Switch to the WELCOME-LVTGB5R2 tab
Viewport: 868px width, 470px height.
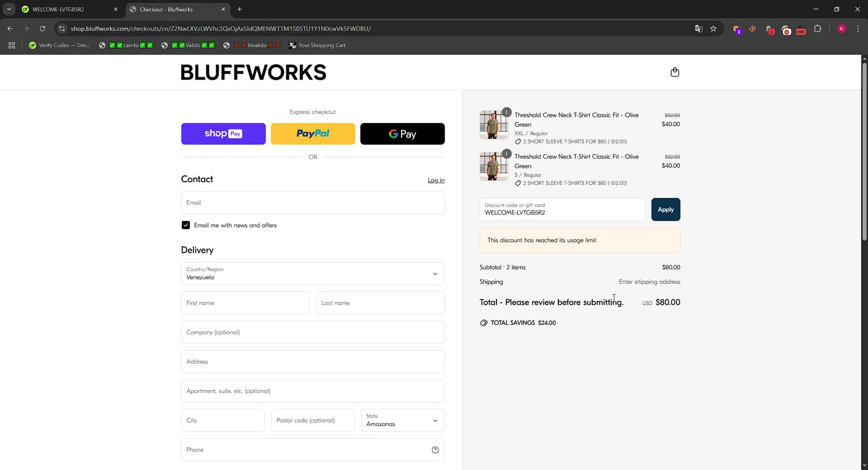point(69,9)
